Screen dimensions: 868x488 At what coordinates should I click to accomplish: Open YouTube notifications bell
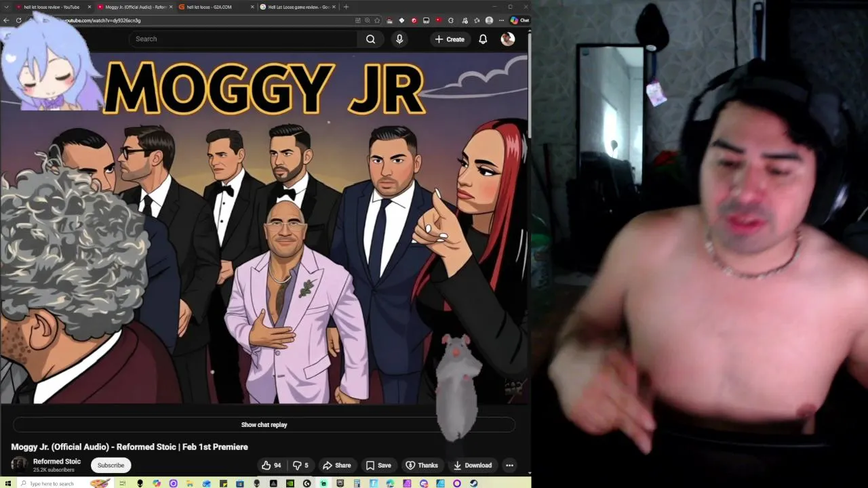pyautogui.click(x=483, y=39)
